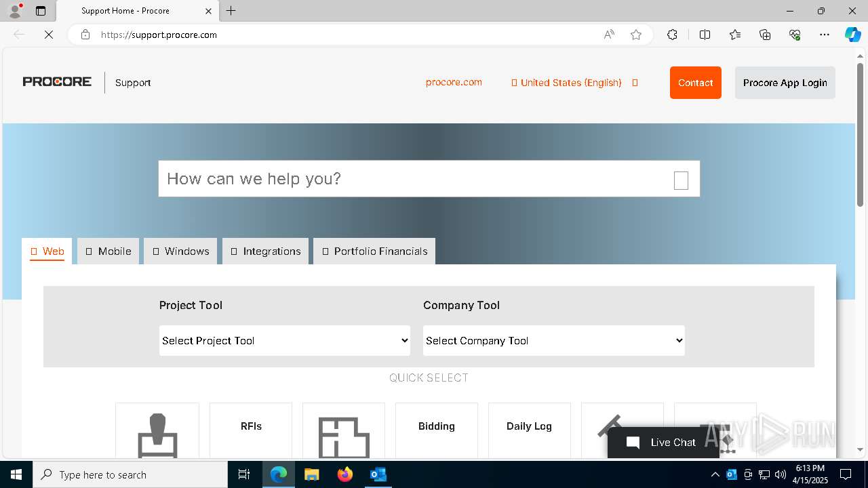Click Procore App Login button
868x488 pixels.
[785, 83]
